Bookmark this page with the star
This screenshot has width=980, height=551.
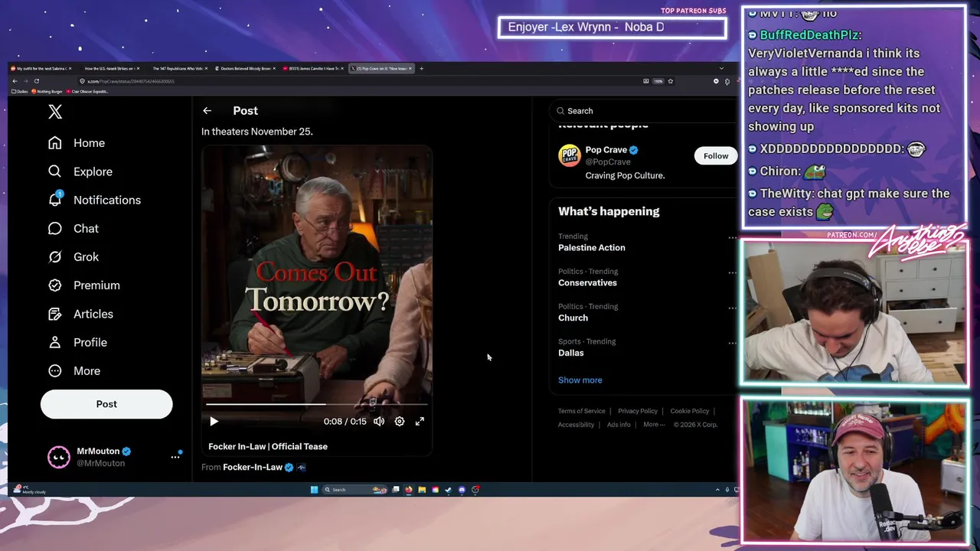tap(670, 81)
